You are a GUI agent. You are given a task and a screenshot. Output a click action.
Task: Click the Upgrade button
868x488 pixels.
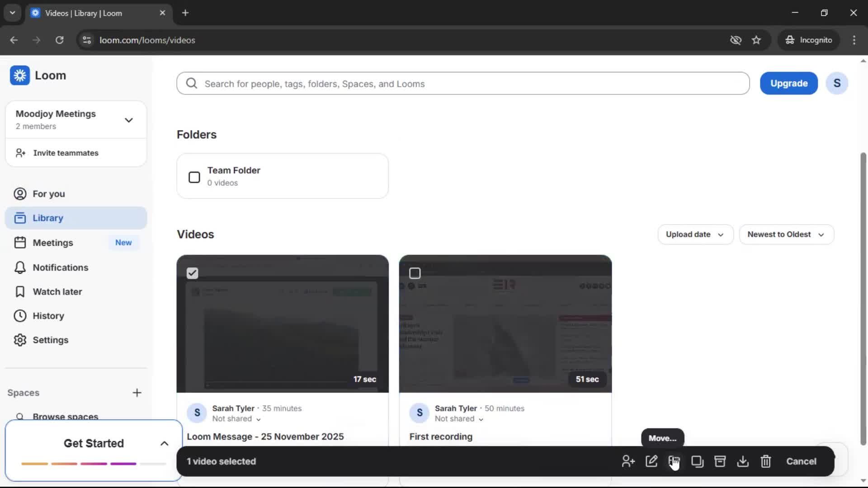(x=788, y=83)
